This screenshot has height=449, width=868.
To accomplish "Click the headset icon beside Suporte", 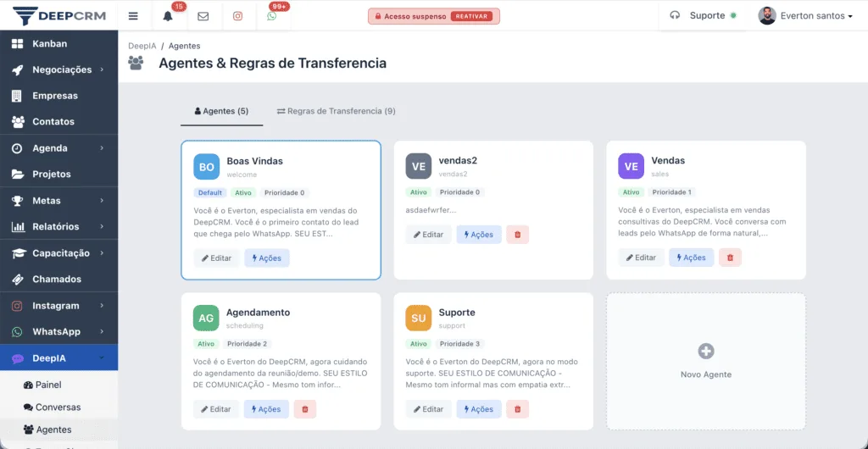I will click(674, 15).
